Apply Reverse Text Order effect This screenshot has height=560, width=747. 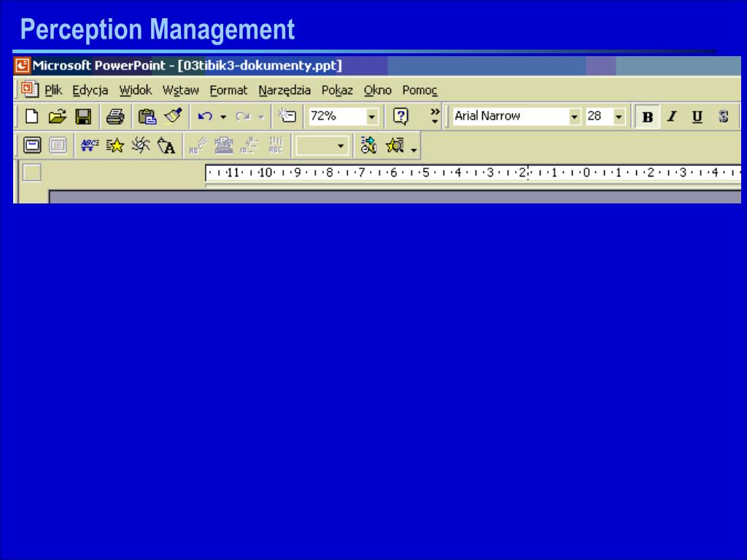(249, 145)
